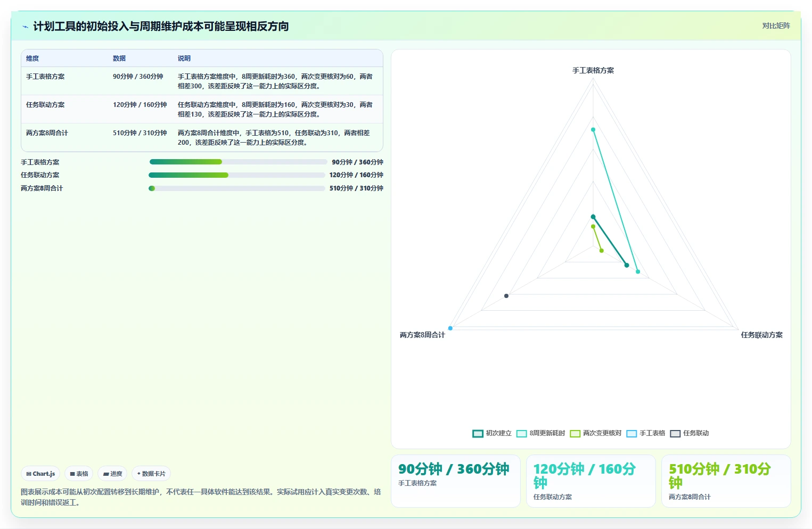Select table cell 120分钟 / 160分钟
This screenshot has height=529, width=812.
140,105
